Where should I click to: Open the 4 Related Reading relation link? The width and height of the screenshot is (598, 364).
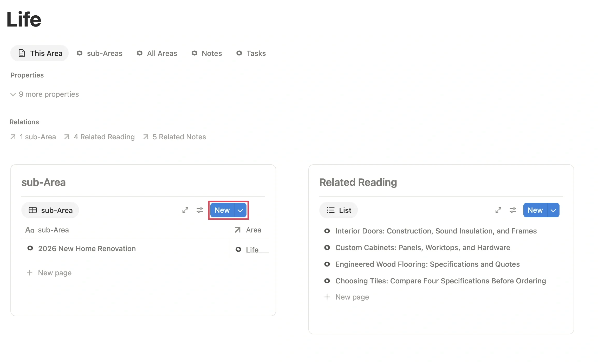(x=99, y=137)
